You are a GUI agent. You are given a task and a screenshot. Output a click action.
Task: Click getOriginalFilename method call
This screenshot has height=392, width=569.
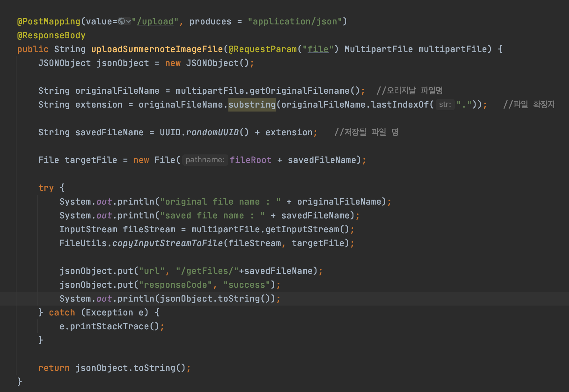click(300, 91)
